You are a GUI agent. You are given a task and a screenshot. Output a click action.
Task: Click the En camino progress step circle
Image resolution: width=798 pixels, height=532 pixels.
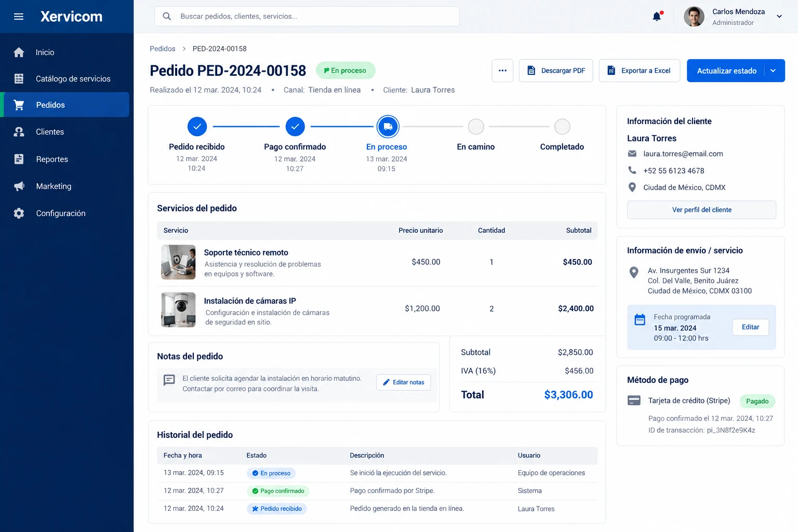(476, 126)
